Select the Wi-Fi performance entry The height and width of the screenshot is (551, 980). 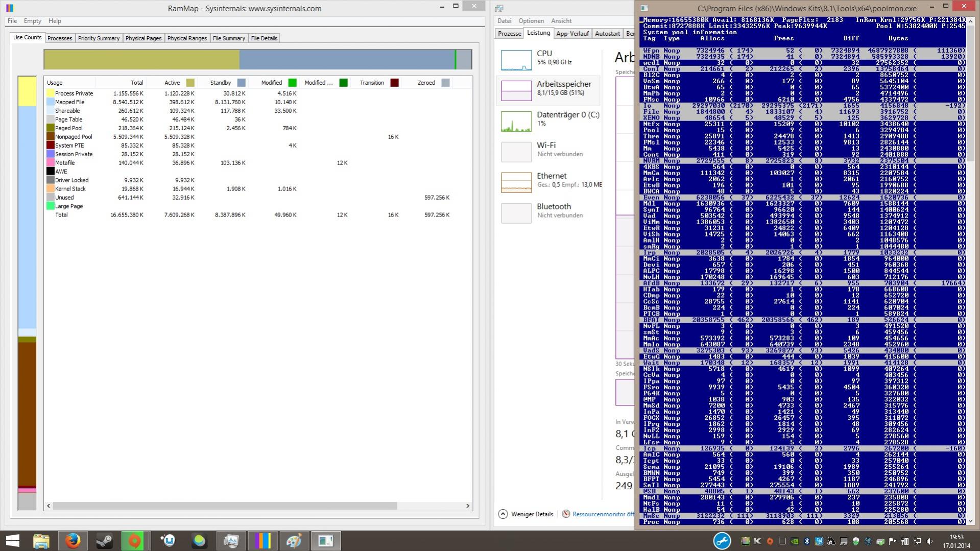(x=548, y=152)
